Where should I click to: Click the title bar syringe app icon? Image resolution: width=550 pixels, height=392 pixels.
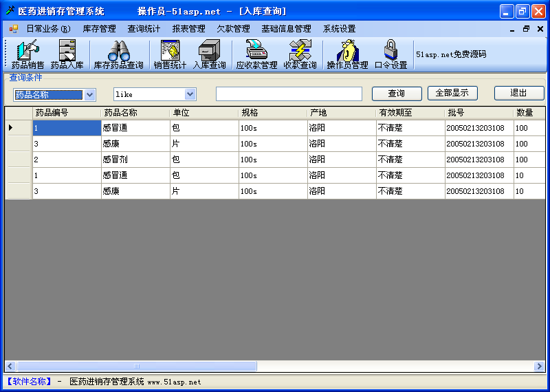click(x=10, y=11)
